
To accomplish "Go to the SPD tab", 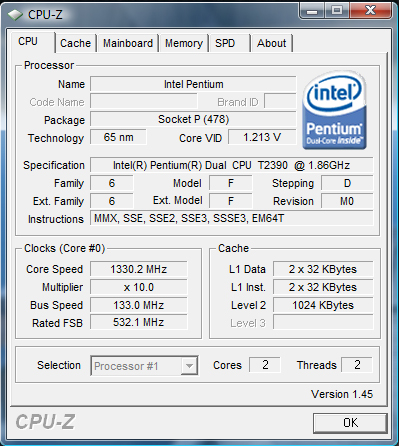I will [229, 43].
